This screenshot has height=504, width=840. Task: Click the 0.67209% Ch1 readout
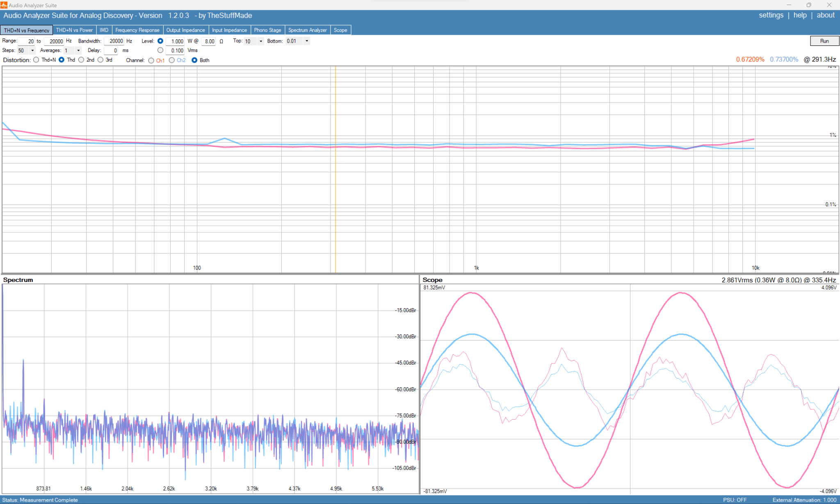[x=750, y=59]
